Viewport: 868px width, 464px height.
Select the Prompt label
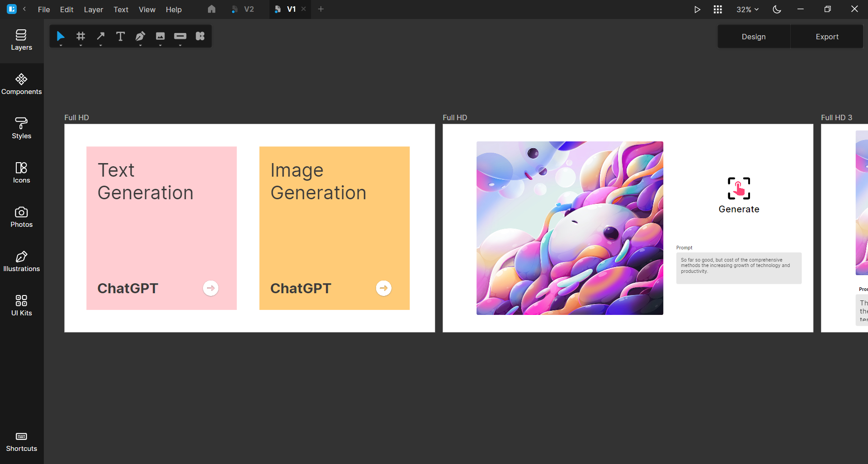click(x=684, y=248)
